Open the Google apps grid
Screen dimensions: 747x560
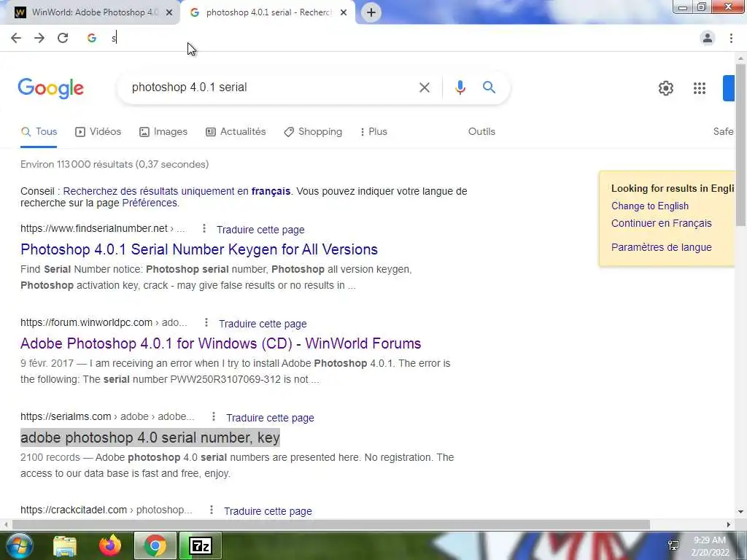coord(700,88)
